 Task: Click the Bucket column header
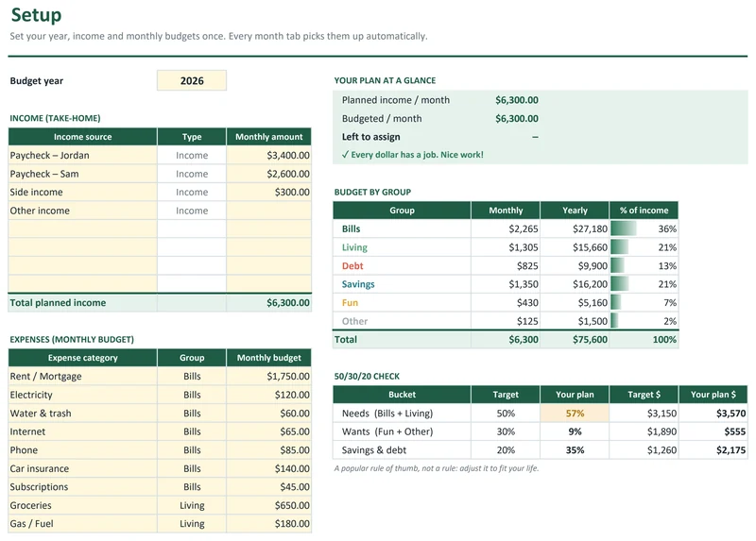pyautogui.click(x=402, y=395)
